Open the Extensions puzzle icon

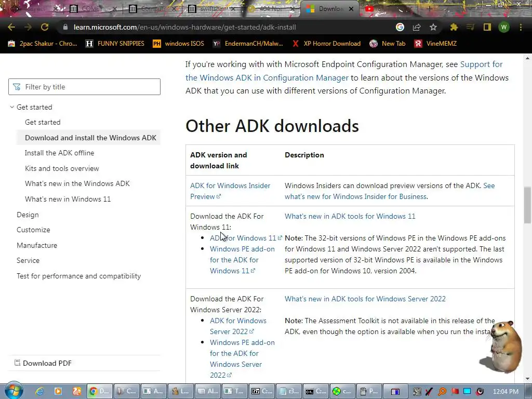pyautogui.click(x=454, y=27)
